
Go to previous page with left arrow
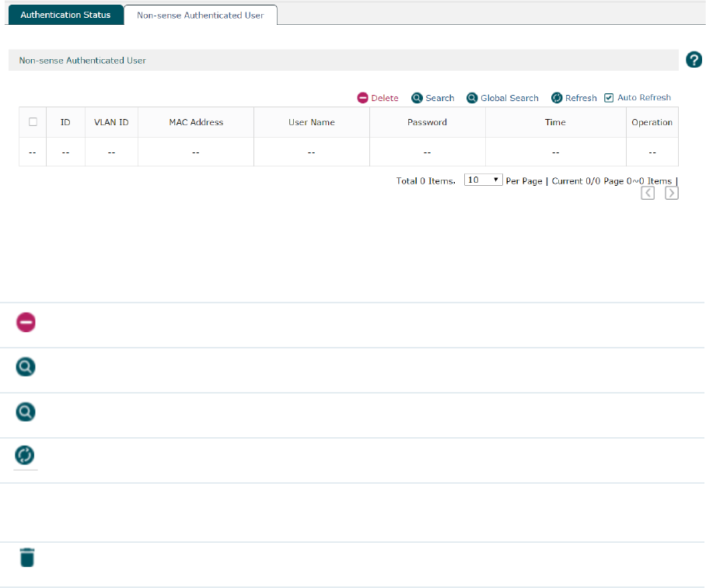click(x=648, y=193)
